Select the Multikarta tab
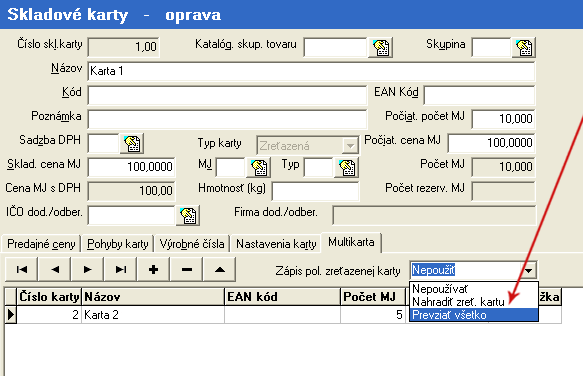 (x=351, y=242)
